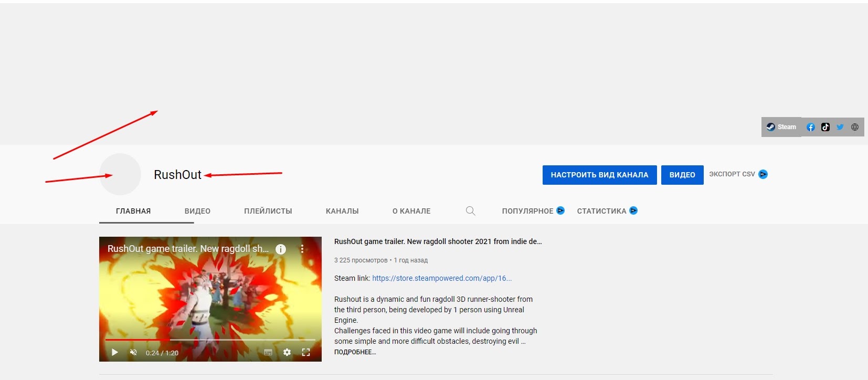Image resolution: width=868 pixels, height=380 pixels.
Task: Open the store.steampowered.com link in description
Action: tap(442, 278)
